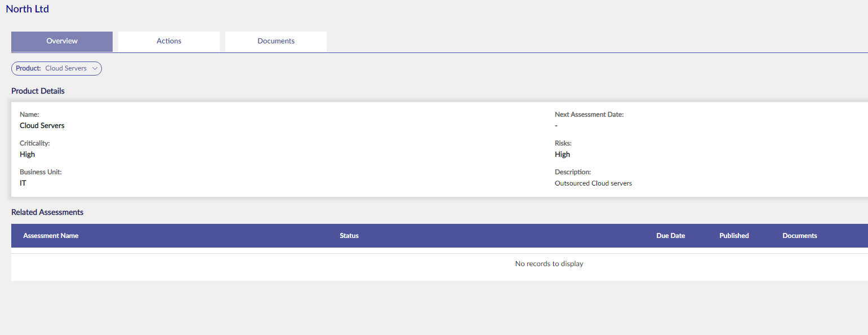Click the North Ltd page title
Screen dimensions: 868x335
tap(27, 9)
